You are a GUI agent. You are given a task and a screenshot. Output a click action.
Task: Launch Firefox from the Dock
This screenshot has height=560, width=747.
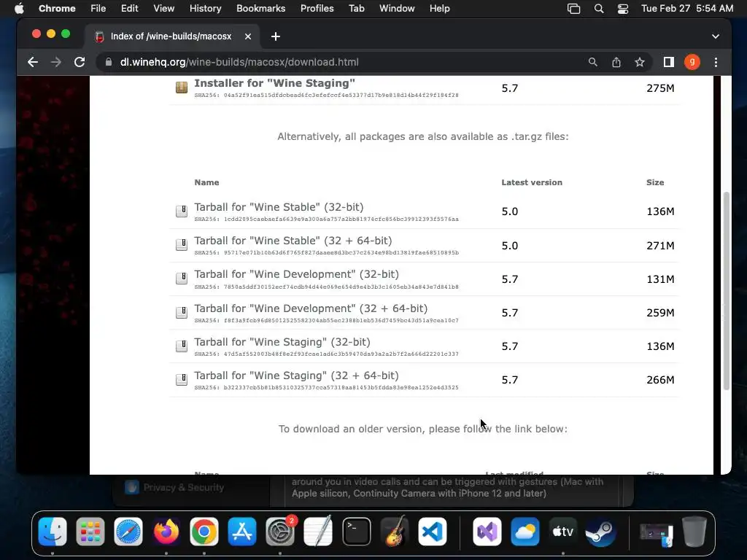(166, 532)
